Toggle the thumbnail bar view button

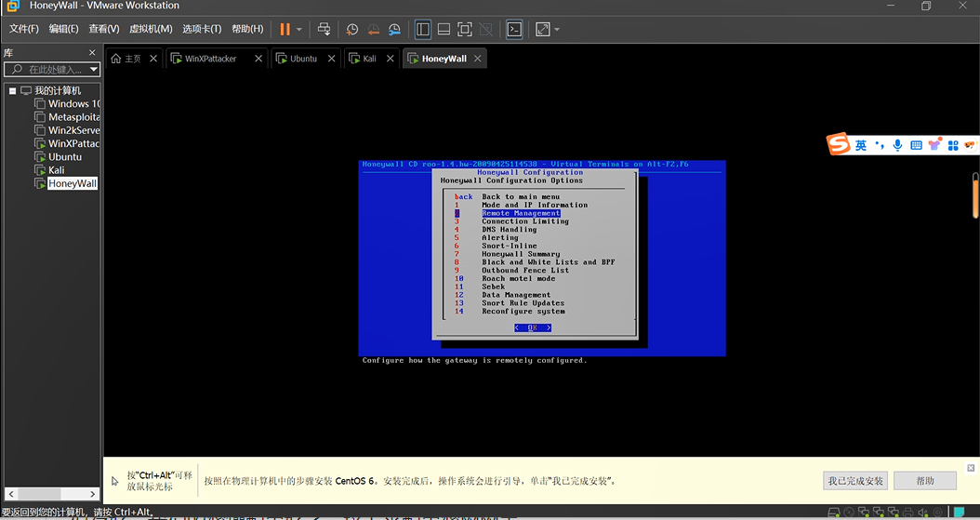pyautogui.click(x=444, y=30)
